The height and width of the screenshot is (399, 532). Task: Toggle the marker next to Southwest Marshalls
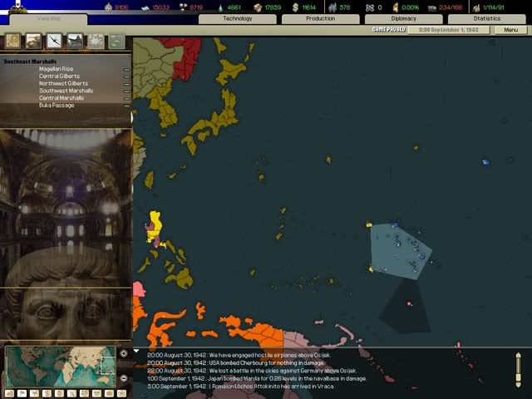(126, 91)
